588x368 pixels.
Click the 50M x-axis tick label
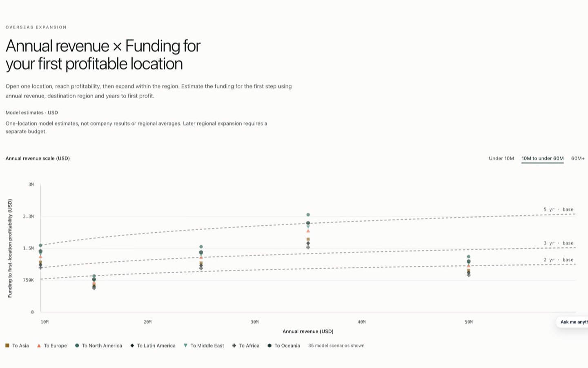(468, 322)
